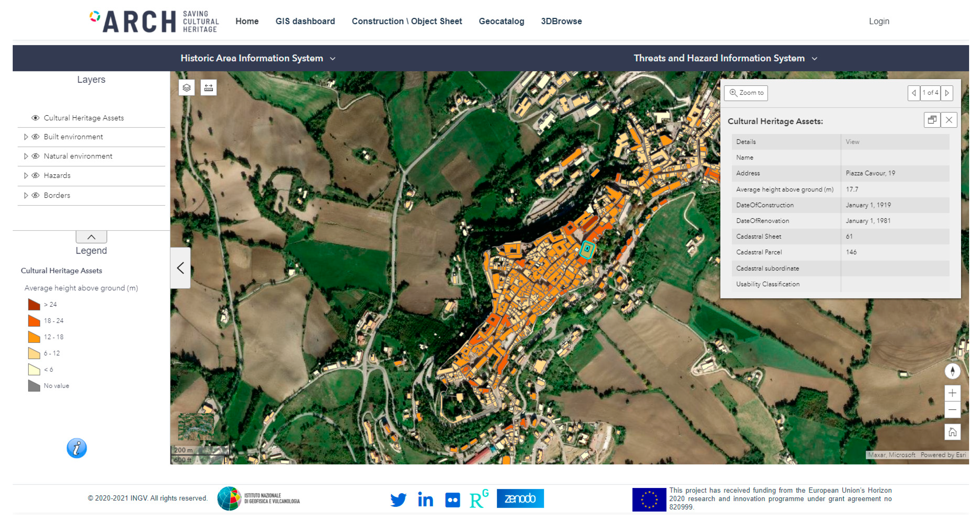Hide the Cultural Heritage Assets layer
This screenshot has width=980, height=521.
tap(35, 118)
